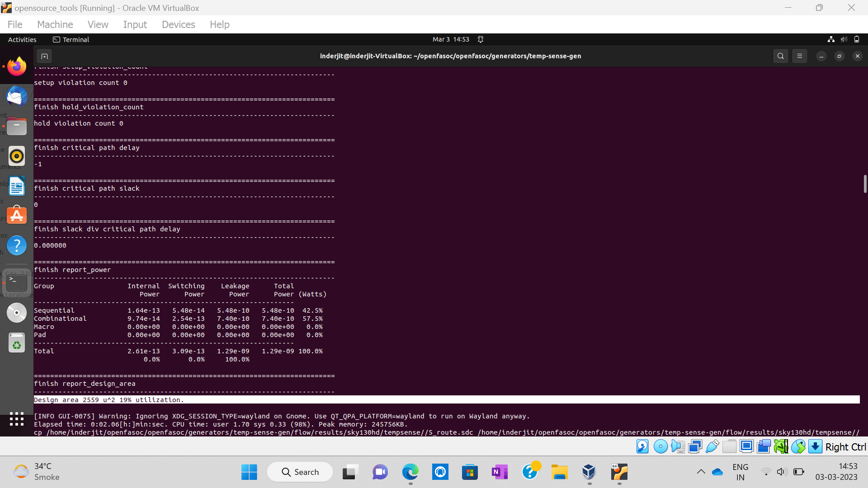868x488 pixels.
Task: Click the shared folders icon in status bar
Action: coord(730,446)
